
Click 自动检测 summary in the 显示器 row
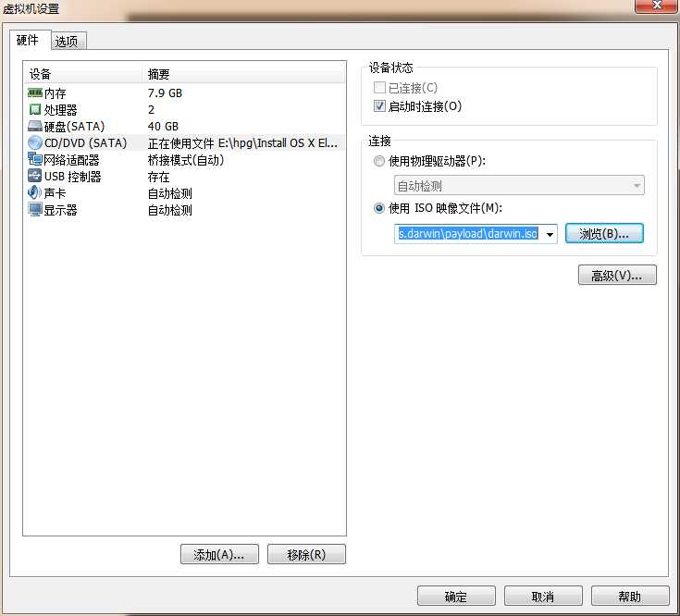coord(169,210)
